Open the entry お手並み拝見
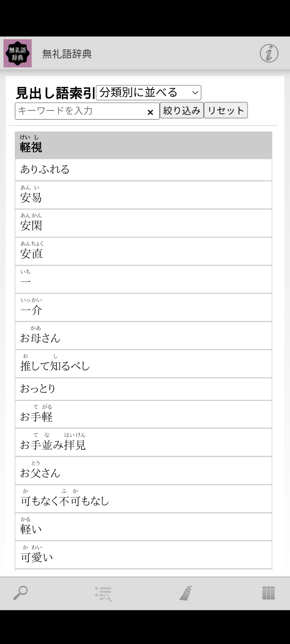This screenshot has height=644, width=290. [143, 442]
